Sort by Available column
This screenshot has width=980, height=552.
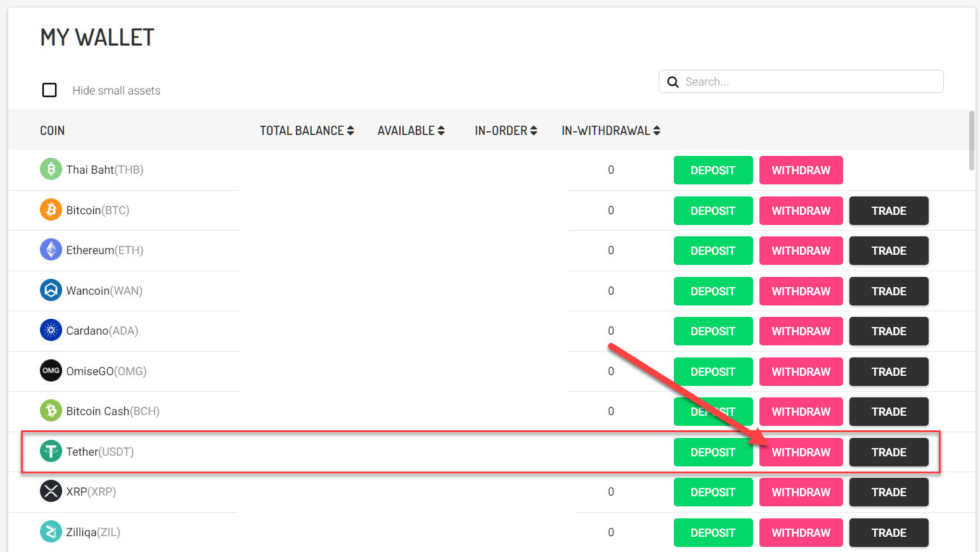(x=411, y=131)
